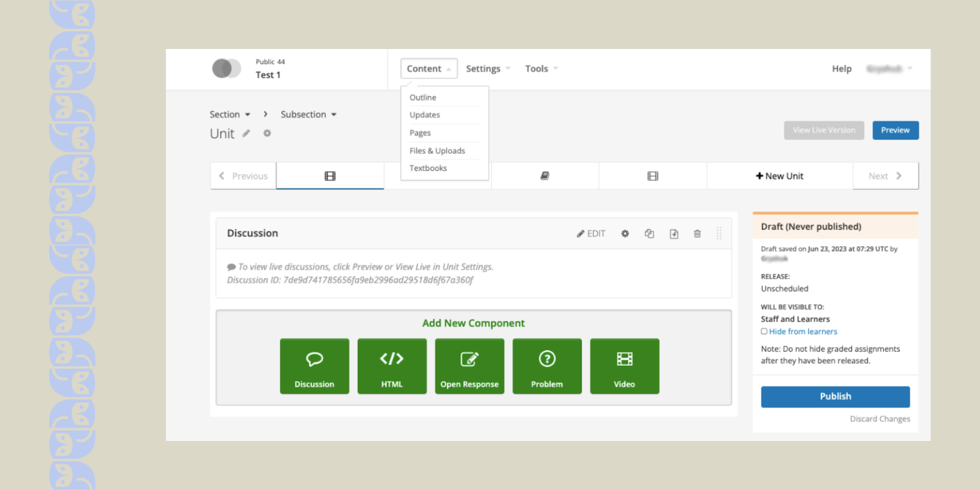980x490 pixels.
Task: Move the Discussion component icon
Action: point(674,233)
